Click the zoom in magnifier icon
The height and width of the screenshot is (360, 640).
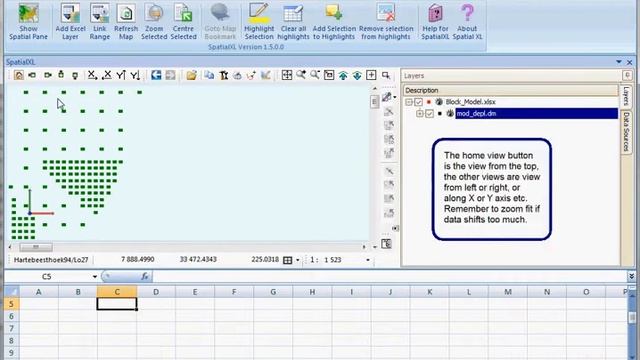(x=301, y=75)
